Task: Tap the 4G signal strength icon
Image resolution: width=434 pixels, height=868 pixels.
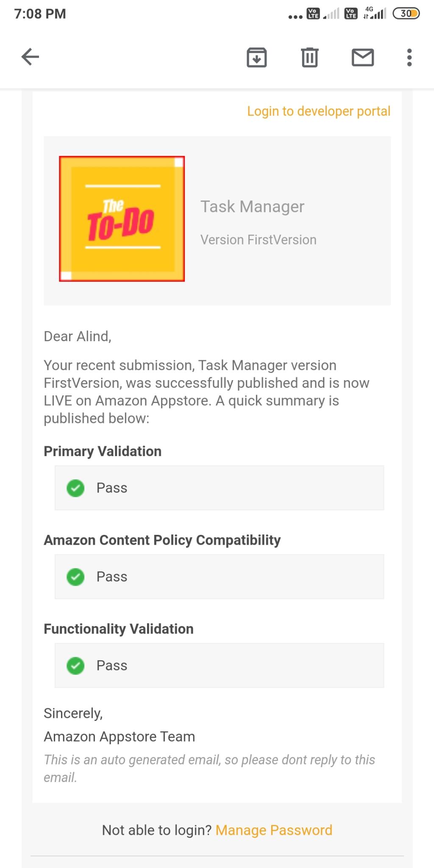Action: [x=375, y=14]
